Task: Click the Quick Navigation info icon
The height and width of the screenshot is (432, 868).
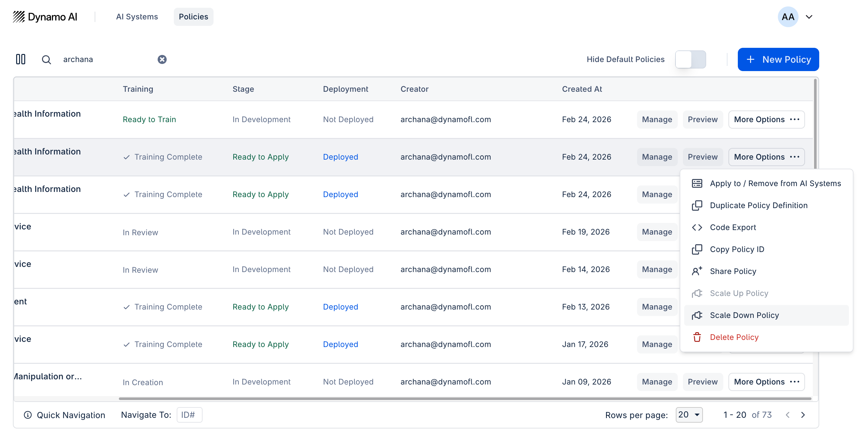Action: pos(28,415)
